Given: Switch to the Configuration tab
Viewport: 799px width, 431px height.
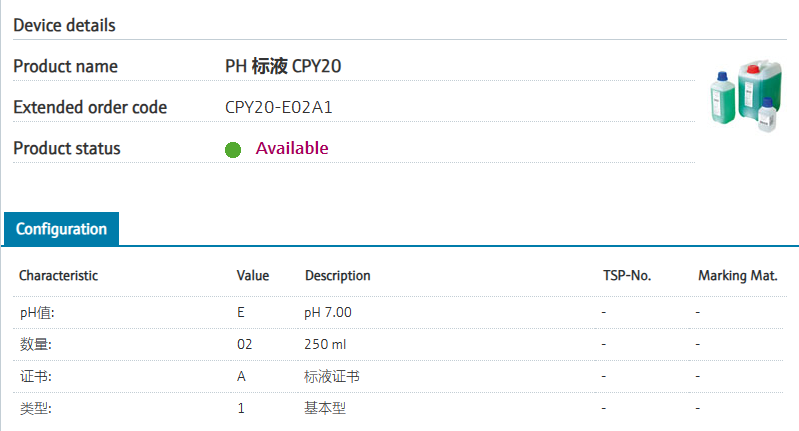Looking at the screenshot, I should point(61,229).
